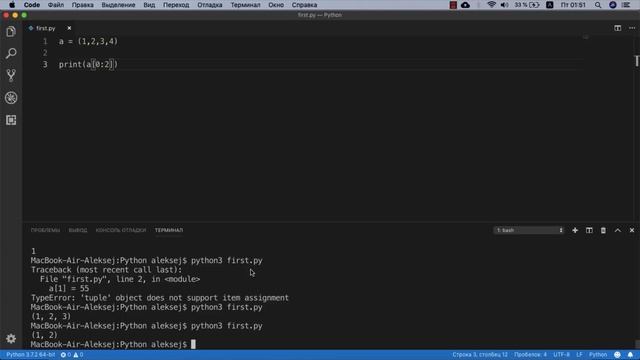Click the editor vertical scrollbar marker
This screenshot has width=640, height=360.
[637, 61]
